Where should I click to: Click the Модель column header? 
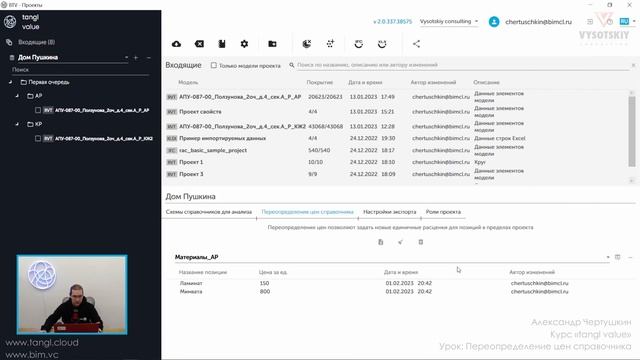tap(188, 82)
